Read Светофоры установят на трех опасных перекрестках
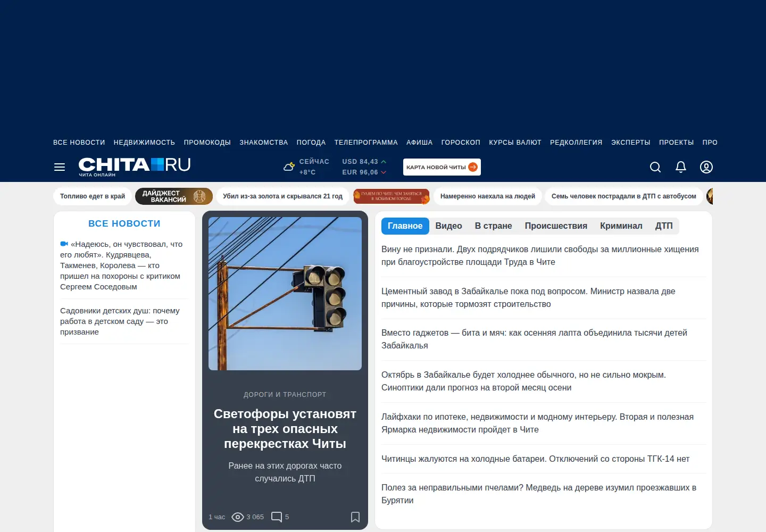This screenshot has width=766, height=532. 285,429
